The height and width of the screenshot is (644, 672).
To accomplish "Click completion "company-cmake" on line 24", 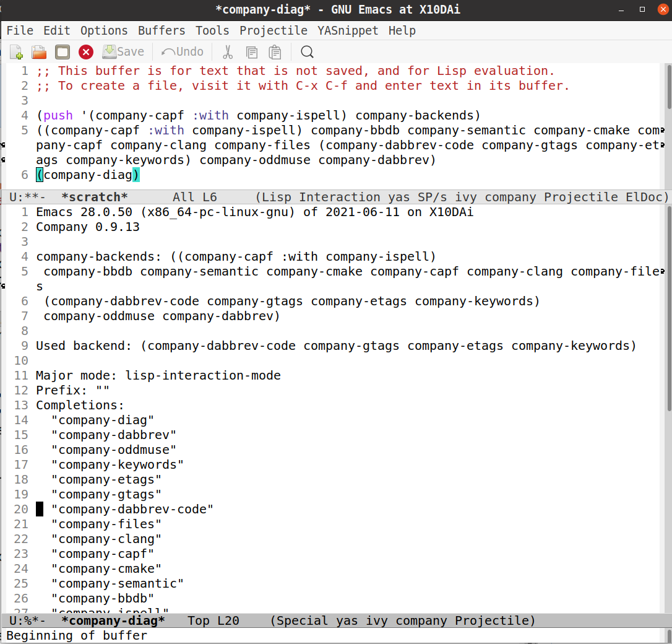I will (106, 569).
